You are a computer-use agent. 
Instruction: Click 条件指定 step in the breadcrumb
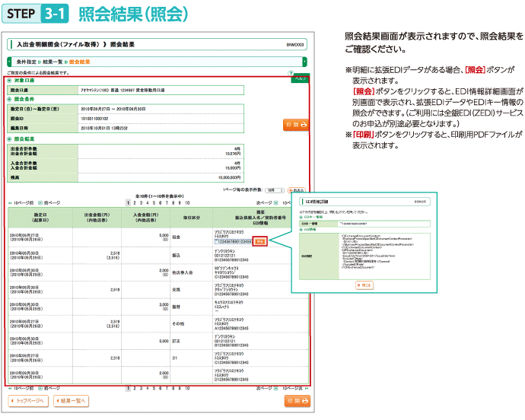(x=26, y=62)
